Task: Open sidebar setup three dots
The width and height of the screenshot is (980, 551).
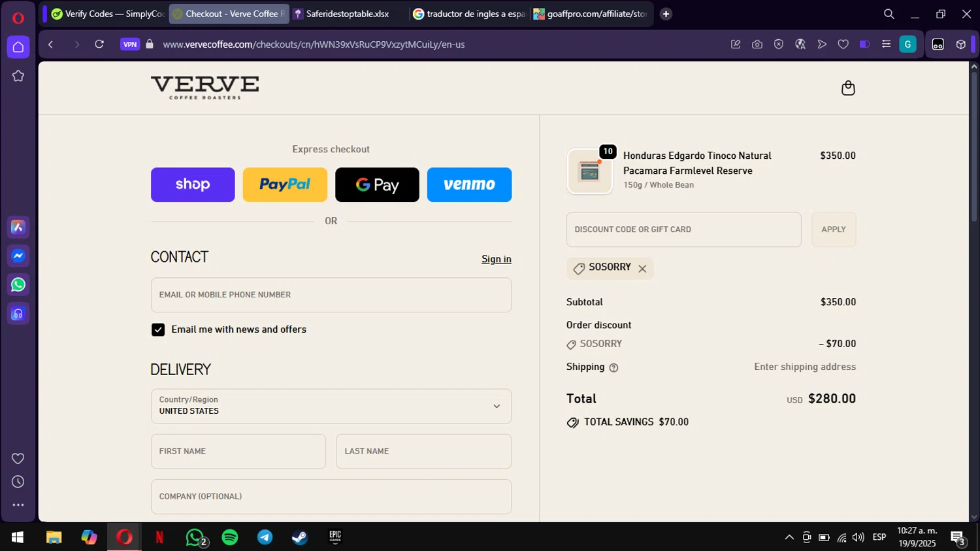Action: pyautogui.click(x=18, y=505)
